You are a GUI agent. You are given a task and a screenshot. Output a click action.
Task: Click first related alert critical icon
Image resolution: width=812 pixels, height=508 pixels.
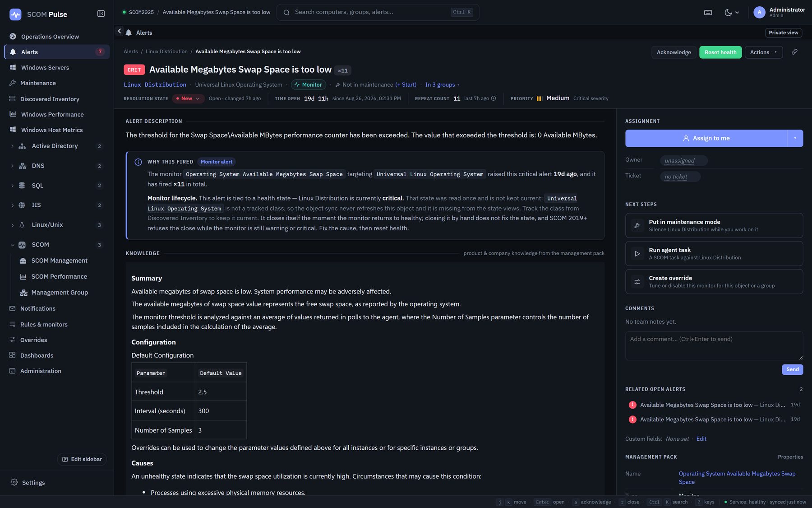pos(632,405)
